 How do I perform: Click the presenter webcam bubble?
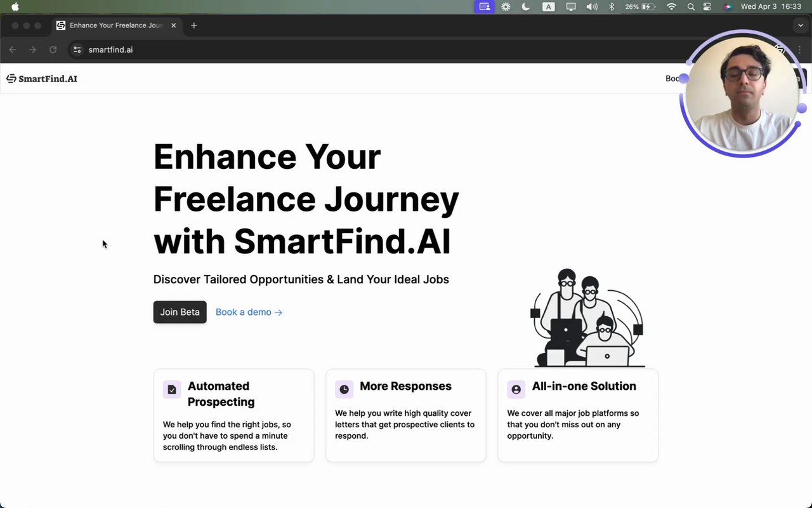tap(743, 93)
